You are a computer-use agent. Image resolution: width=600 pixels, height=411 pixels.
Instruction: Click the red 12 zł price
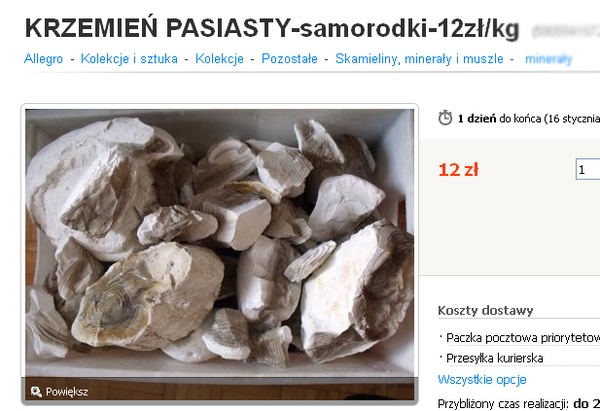click(x=458, y=170)
